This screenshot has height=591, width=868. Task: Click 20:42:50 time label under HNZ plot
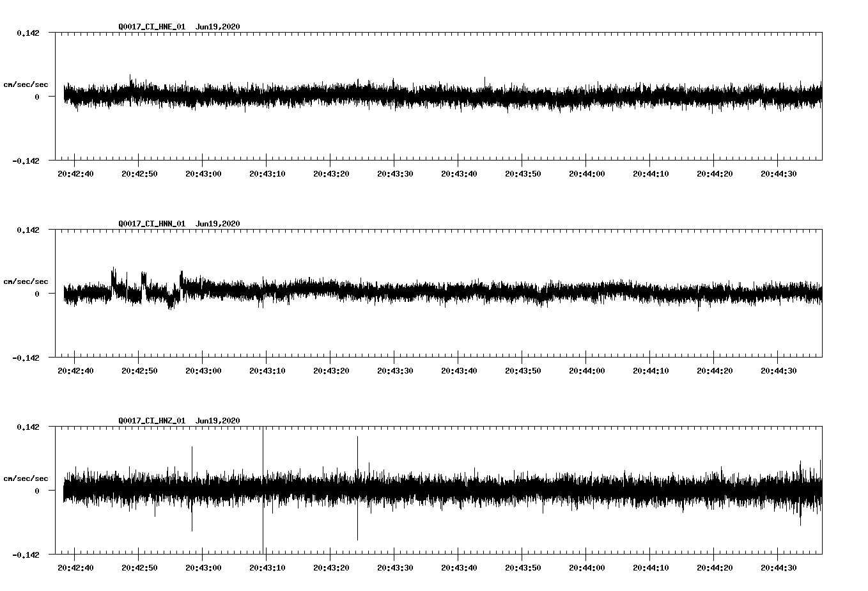pyautogui.click(x=139, y=568)
